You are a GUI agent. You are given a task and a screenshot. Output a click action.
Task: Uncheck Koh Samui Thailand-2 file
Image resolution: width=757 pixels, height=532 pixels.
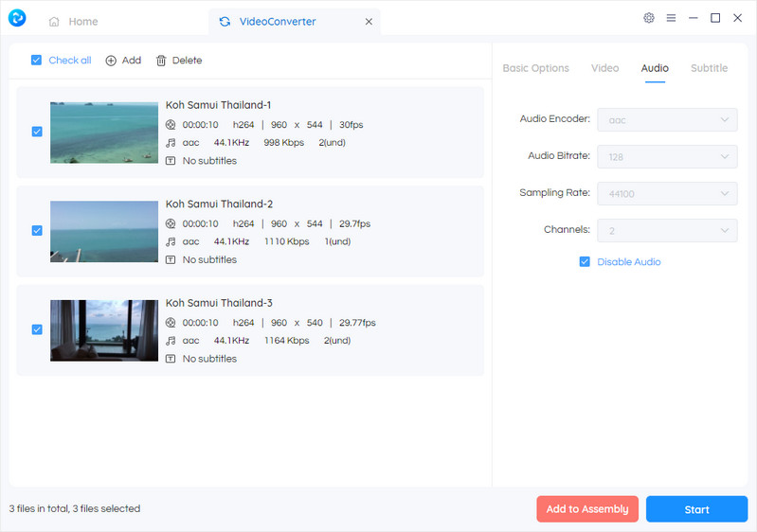click(37, 231)
